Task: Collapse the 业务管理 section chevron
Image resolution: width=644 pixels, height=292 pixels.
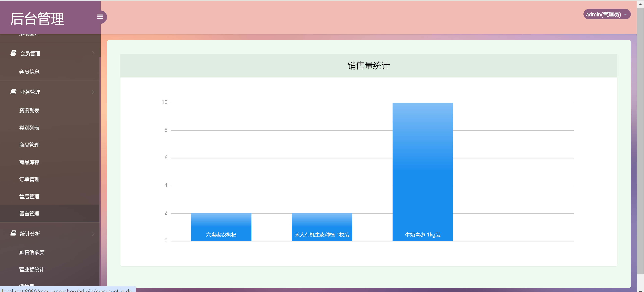Action: point(93,92)
